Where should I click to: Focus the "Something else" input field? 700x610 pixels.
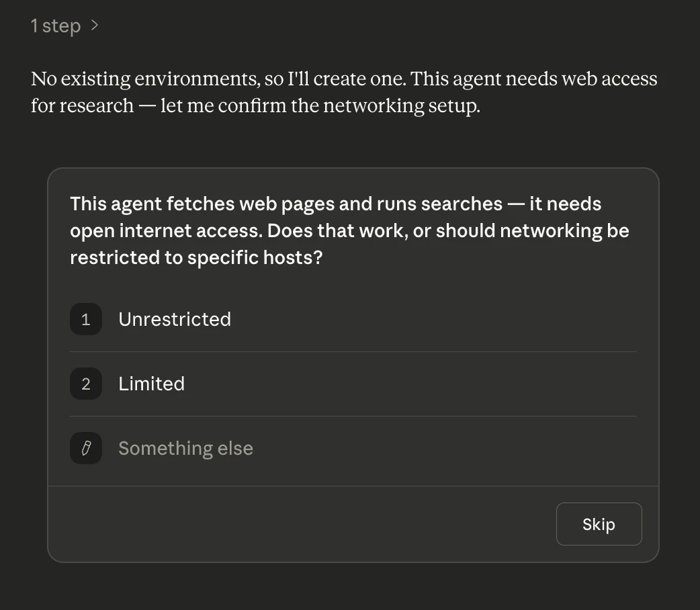(x=185, y=448)
